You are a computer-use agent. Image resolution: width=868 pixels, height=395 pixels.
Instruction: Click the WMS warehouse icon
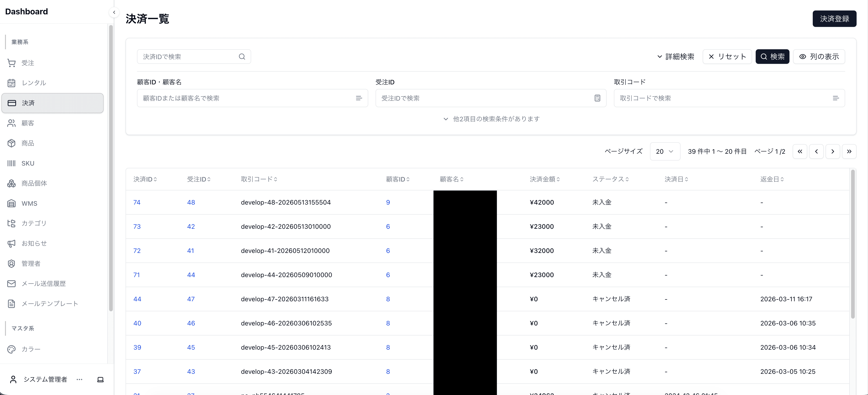11,203
